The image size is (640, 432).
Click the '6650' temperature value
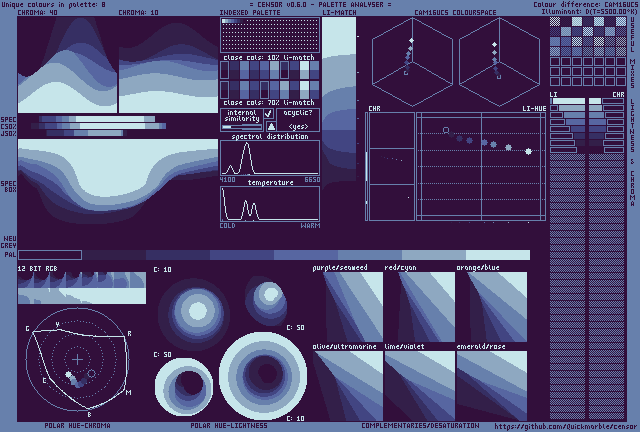coord(312,180)
